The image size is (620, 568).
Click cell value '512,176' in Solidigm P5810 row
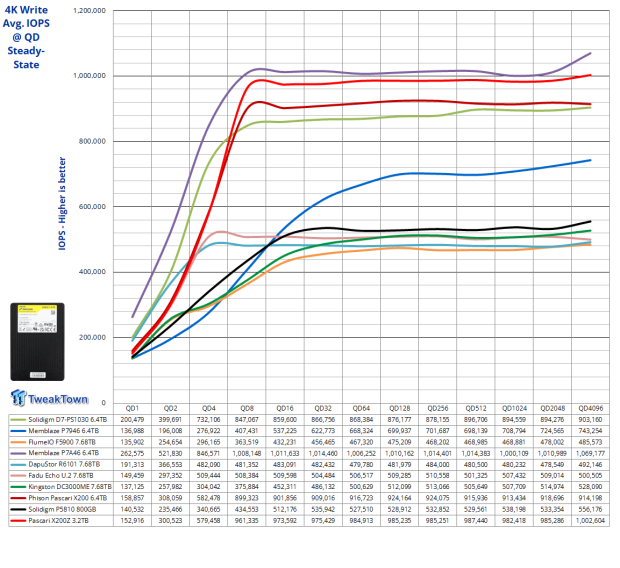pyautogui.click(x=285, y=509)
